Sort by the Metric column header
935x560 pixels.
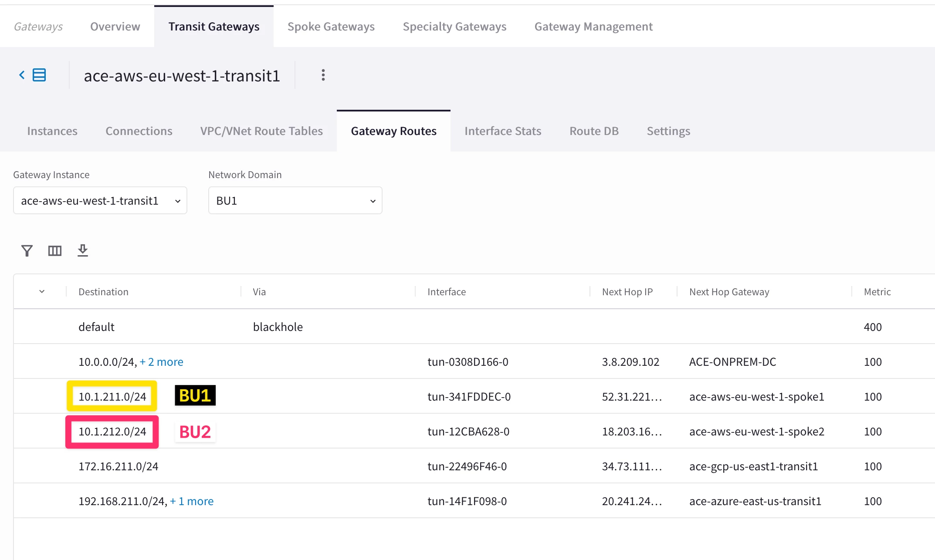(877, 292)
